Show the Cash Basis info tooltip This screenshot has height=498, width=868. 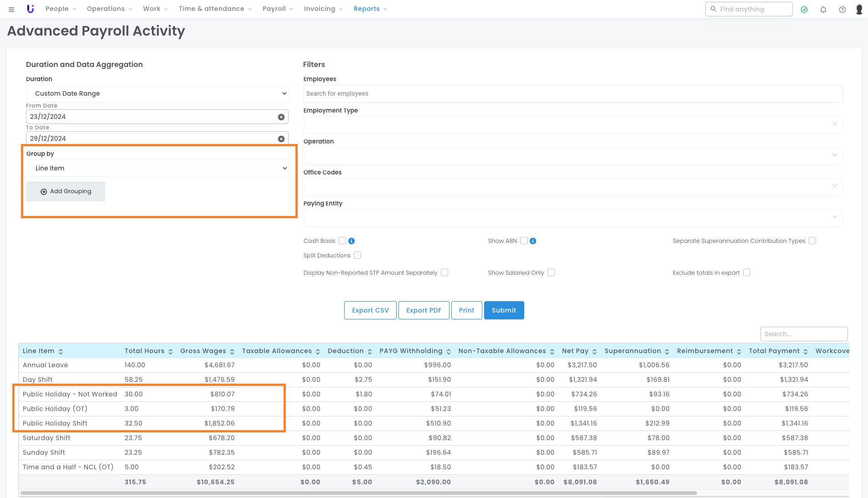(x=351, y=241)
